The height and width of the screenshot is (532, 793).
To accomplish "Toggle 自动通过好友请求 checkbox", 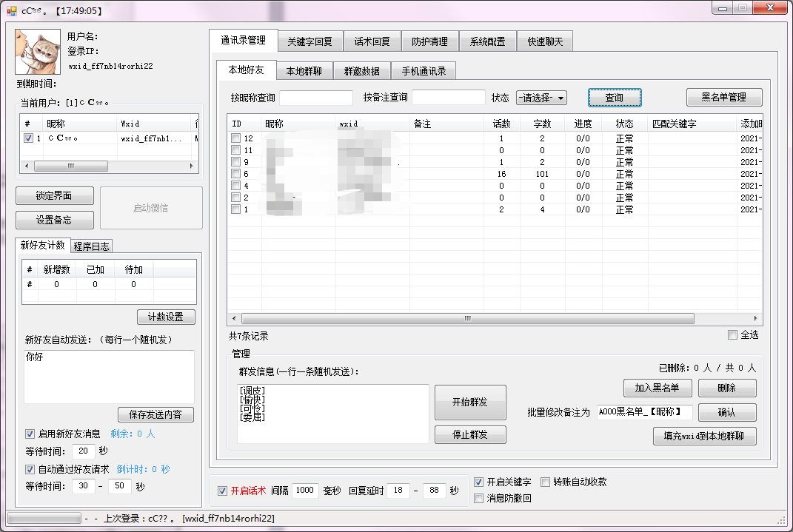I will point(30,469).
